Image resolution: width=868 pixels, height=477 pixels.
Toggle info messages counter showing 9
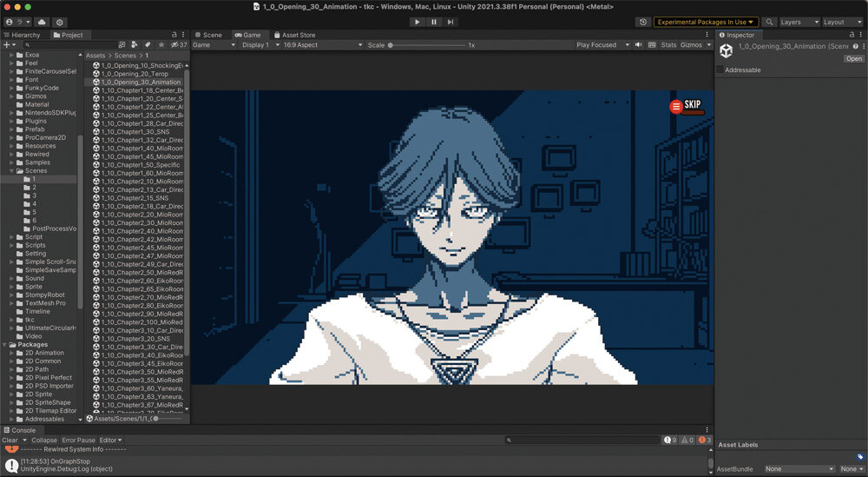(670, 440)
